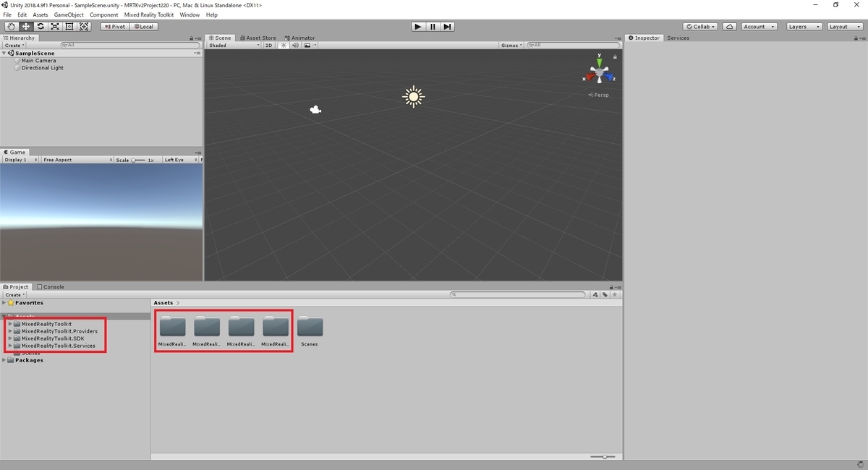Image resolution: width=868 pixels, height=470 pixels.
Task: Open the Collab dropdown
Action: [701, 27]
